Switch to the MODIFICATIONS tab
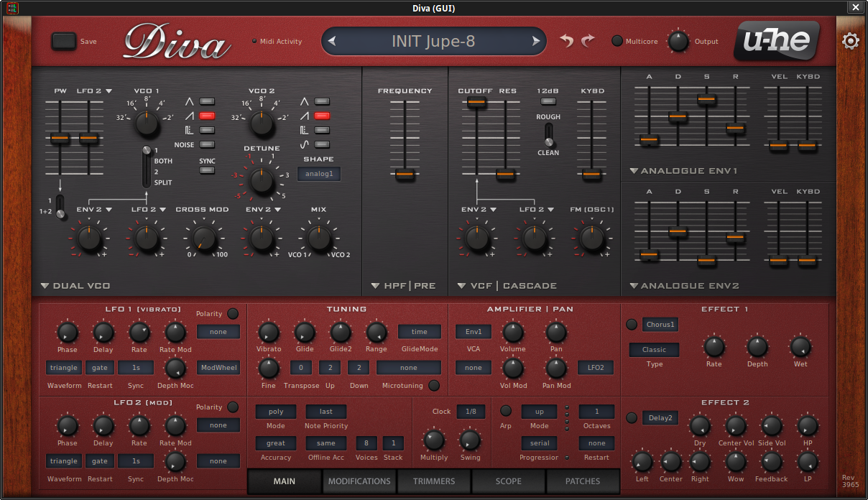Screen dimensions: 868x500 (359, 481)
